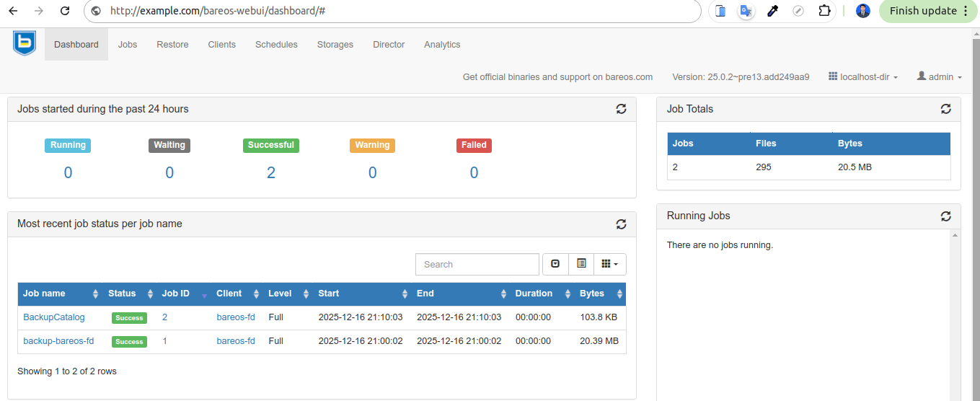980x401 pixels.
Task: Open job ID 1 details
Action: pyautogui.click(x=164, y=341)
